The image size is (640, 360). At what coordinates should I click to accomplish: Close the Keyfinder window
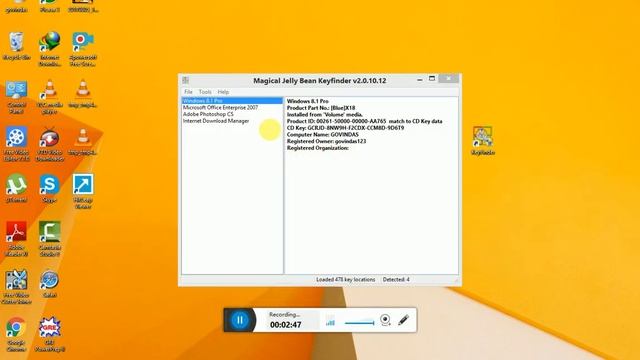pyautogui.click(x=449, y=78)
